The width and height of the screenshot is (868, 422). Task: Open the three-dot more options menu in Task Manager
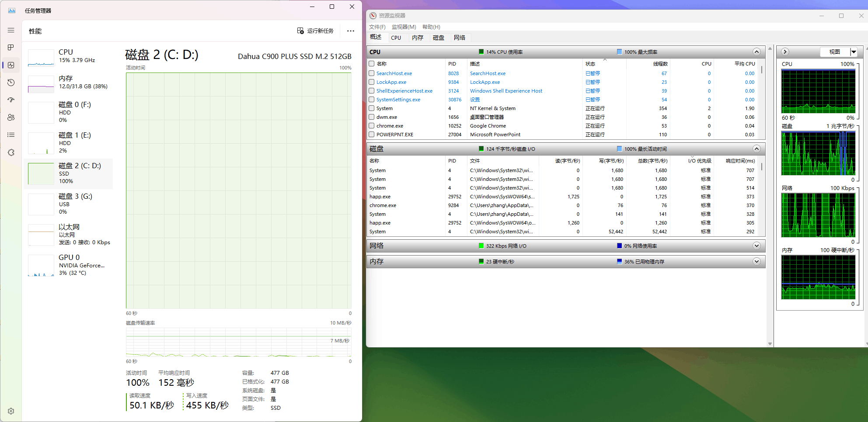point(351,31)
